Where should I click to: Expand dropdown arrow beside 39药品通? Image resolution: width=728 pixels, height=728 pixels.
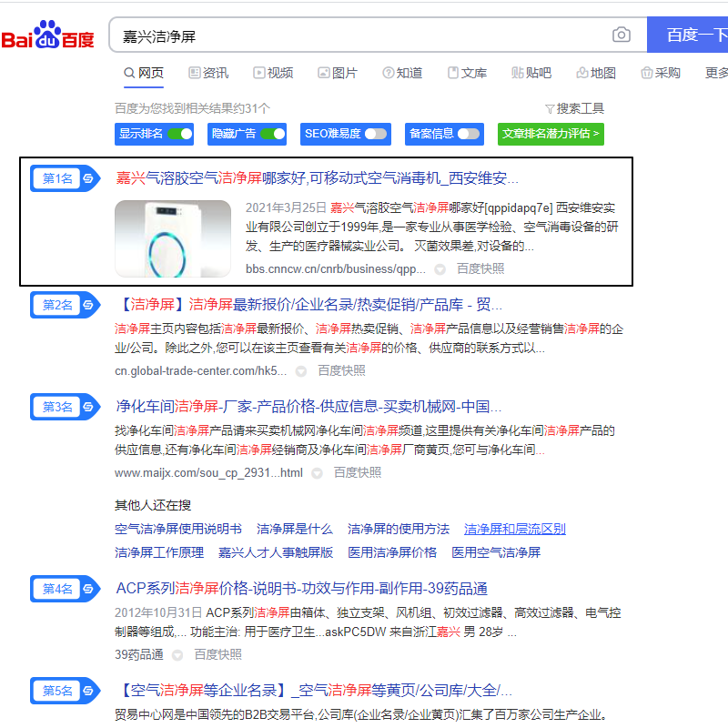tap(177, 655)
